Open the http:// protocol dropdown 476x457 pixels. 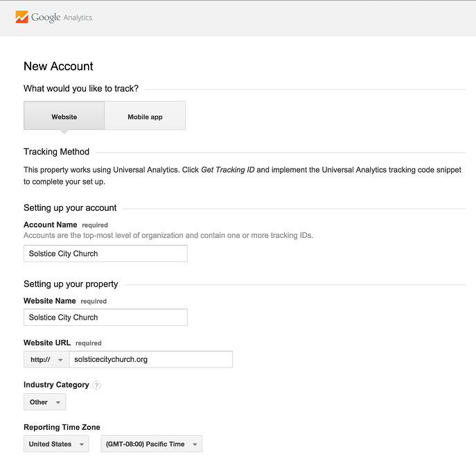pos(46,359)
